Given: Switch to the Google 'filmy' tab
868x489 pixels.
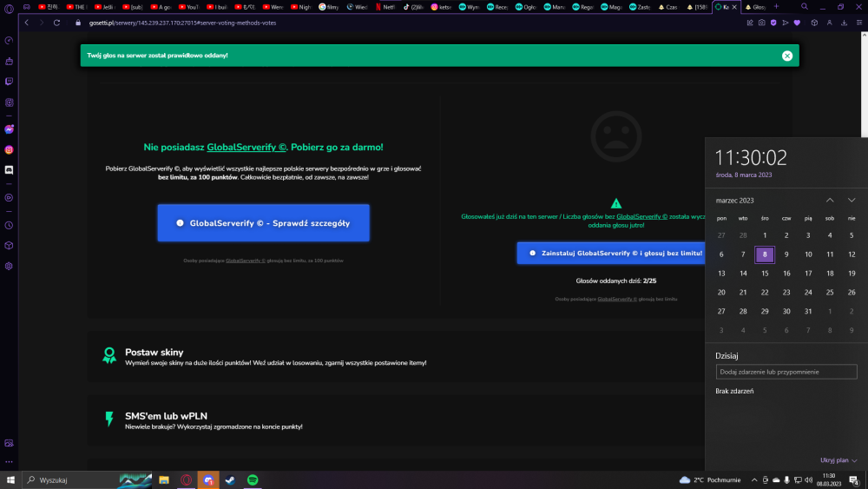Looking at the screenshot, I should click(x=329, y=7).
